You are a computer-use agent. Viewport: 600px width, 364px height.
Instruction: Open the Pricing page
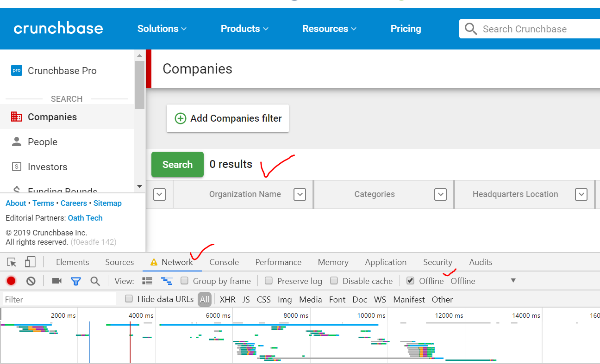[406, 29]
